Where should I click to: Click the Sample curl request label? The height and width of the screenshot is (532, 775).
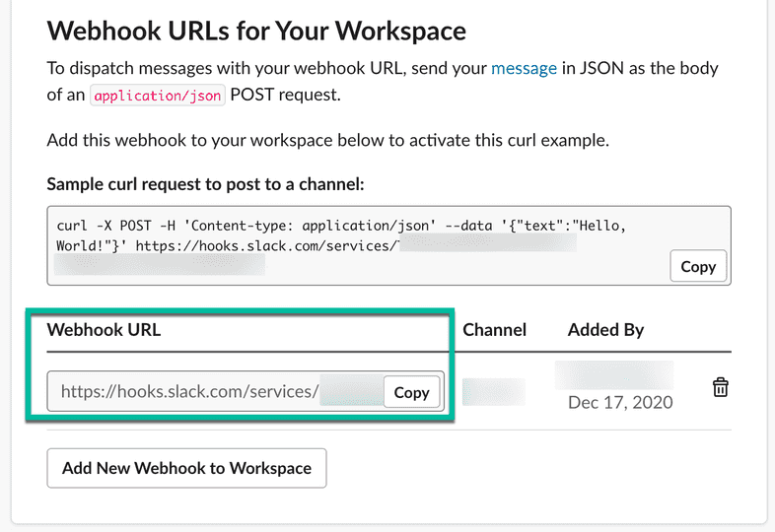[x=205, y=183]
